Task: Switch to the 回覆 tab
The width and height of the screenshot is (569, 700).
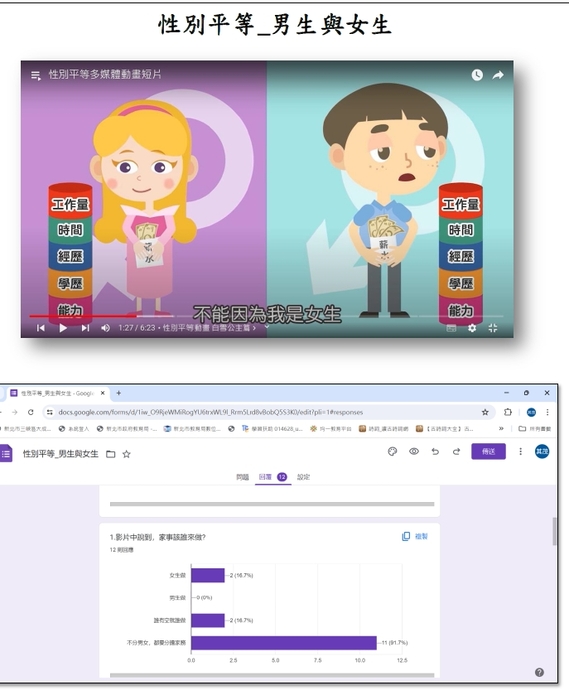Action: pos(273,477)
